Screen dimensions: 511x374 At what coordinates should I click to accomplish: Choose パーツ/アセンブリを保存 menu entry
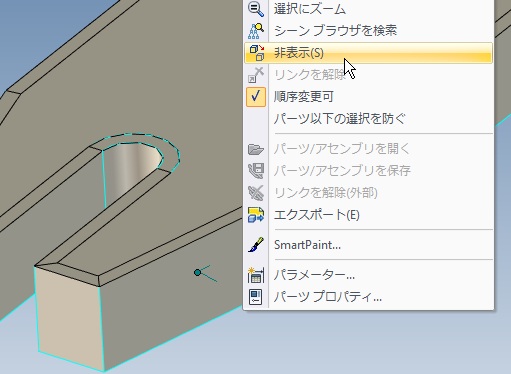point(368,171)
